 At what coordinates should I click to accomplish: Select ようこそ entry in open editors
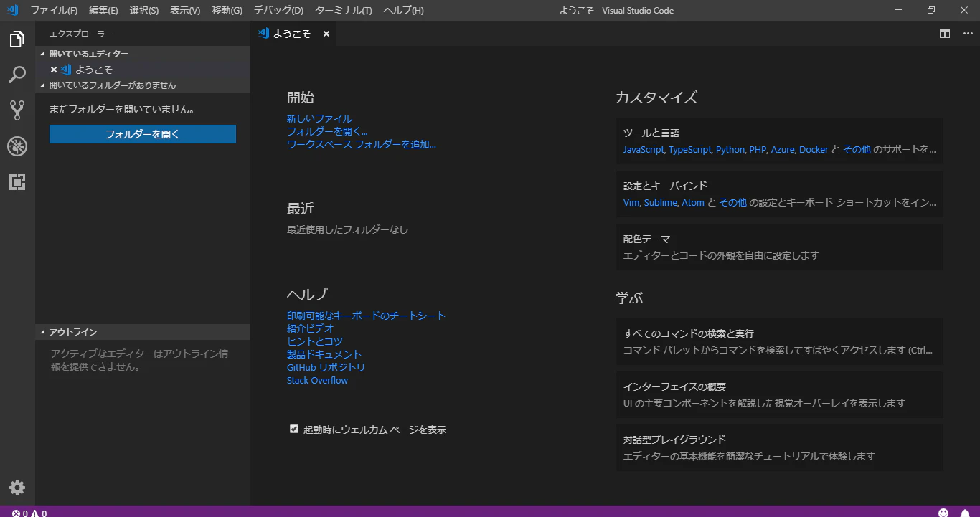[x=143, y=70]
